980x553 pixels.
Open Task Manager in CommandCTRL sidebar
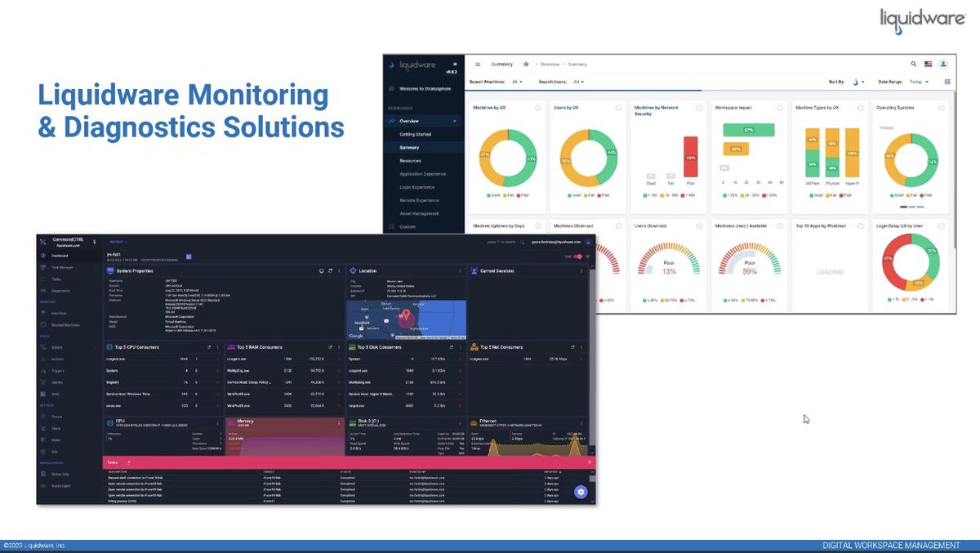coord(62,267)
